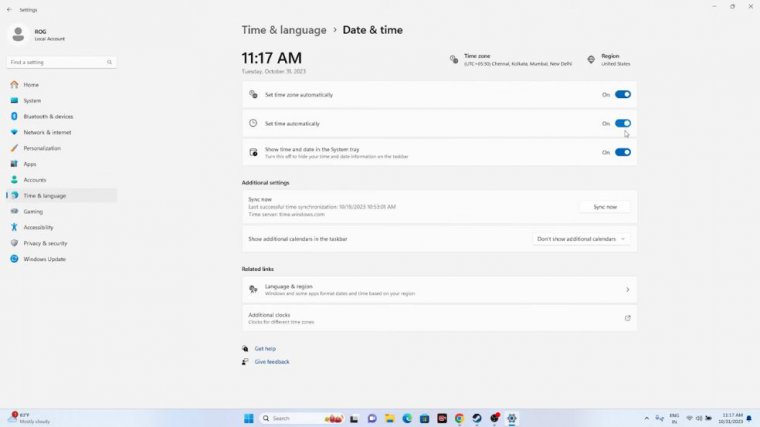The image size is (760, 427).
Task: Go to Accounts in the sidebar
Action: [x=34, y=180]
